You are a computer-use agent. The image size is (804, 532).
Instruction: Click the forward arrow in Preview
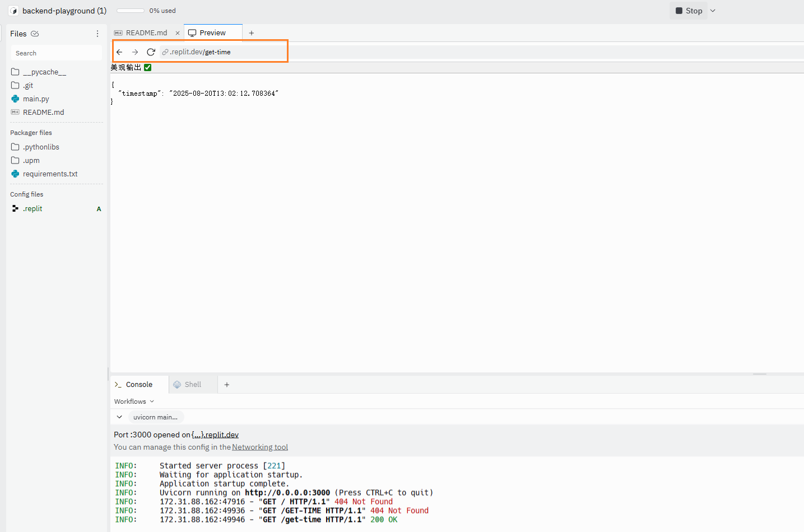pos(135,52)
